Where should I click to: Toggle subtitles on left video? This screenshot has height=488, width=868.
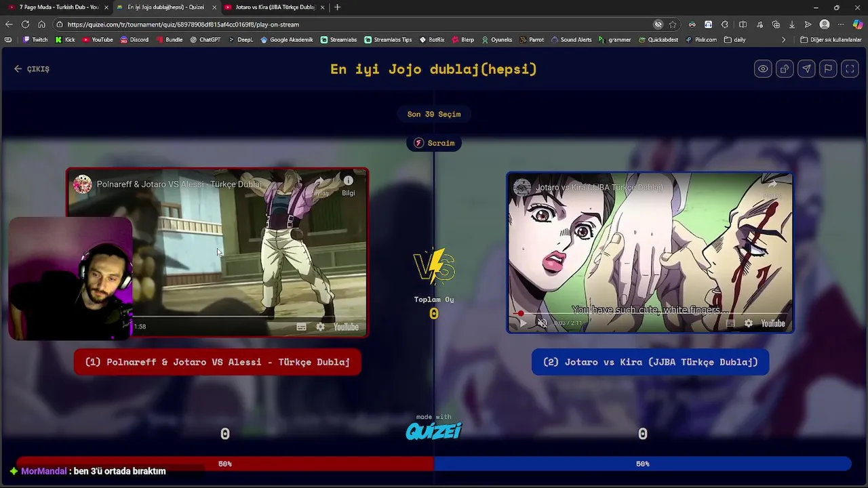pyautogui.click(x=301, y=327)
